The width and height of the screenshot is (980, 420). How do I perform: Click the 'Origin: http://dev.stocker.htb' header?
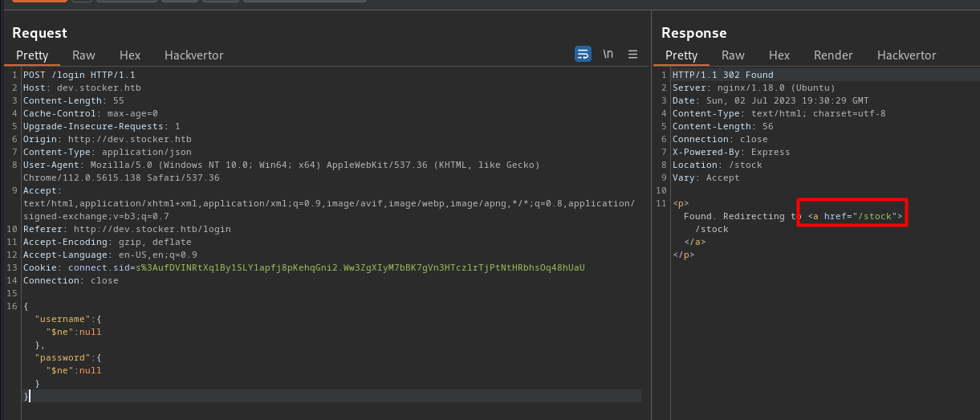click(108, 139)
